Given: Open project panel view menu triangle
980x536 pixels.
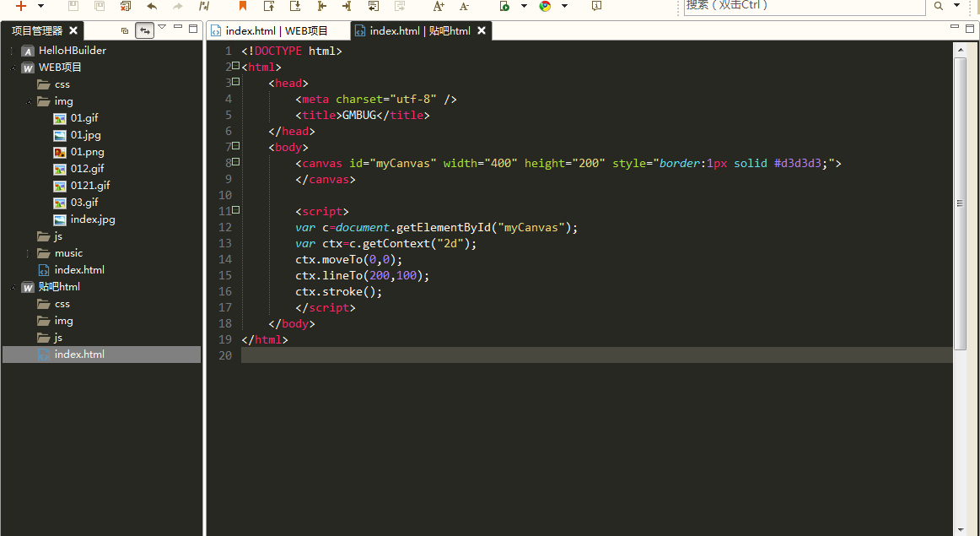Looking at the screenshot, I should [x=162, y=27].
